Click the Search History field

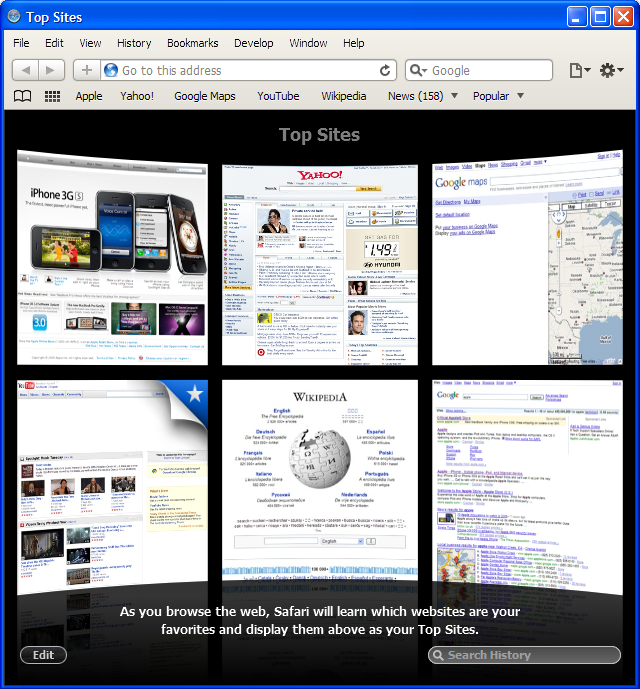[x=524, y=655]
